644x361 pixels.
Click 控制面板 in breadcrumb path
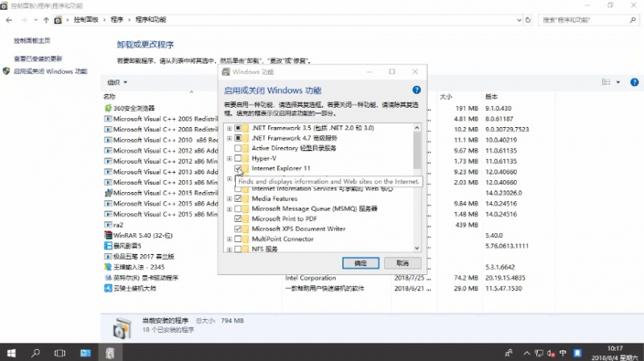pos(86,19)
